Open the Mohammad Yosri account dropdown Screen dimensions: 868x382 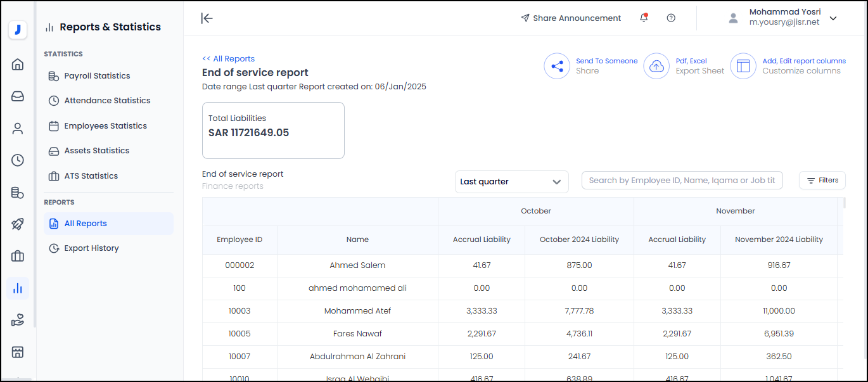click(833, 18)
